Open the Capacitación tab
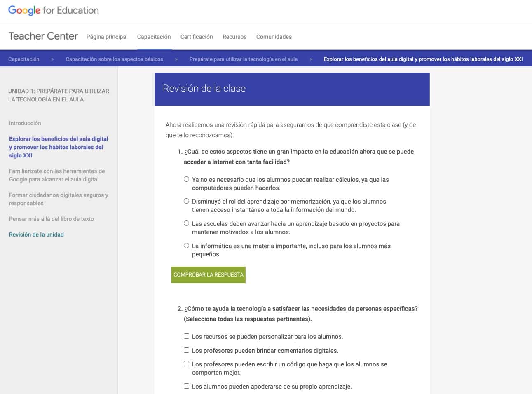The height and width of the screenshot is (394, 532). coord(154,37)
